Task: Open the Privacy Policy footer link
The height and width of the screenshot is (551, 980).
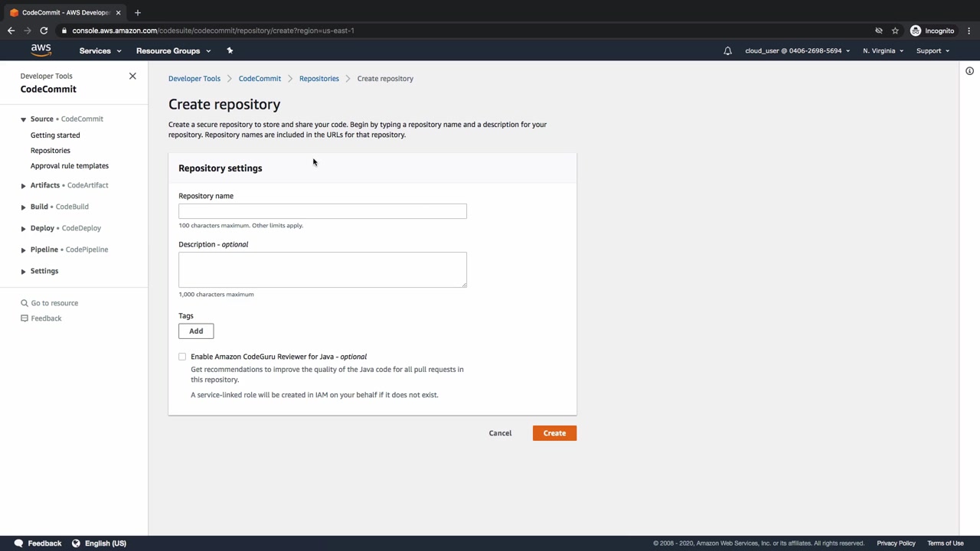Action: click(896, 543)
